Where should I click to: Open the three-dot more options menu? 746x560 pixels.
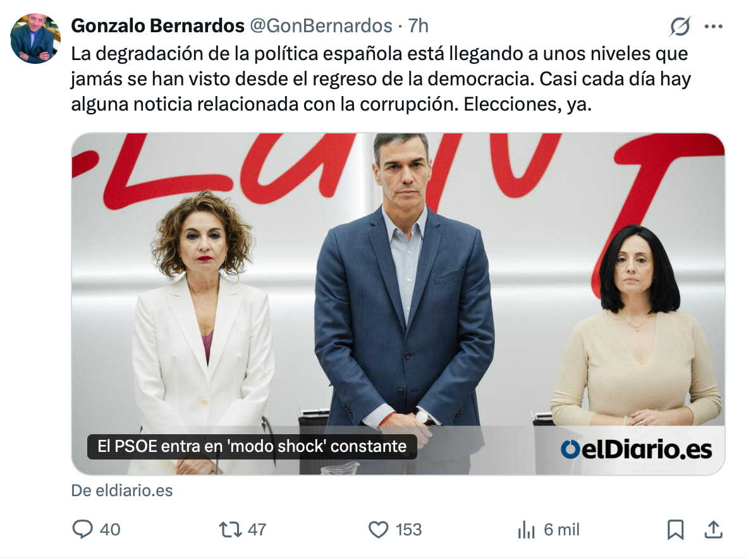(713, 27)
